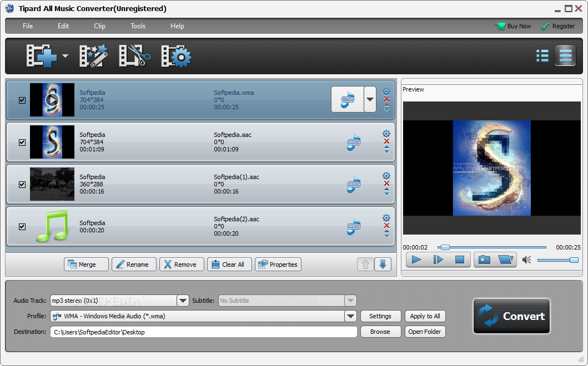
Task: Open settings gear for Softpedia(2).aac row
Action: (x=386, y=218)
